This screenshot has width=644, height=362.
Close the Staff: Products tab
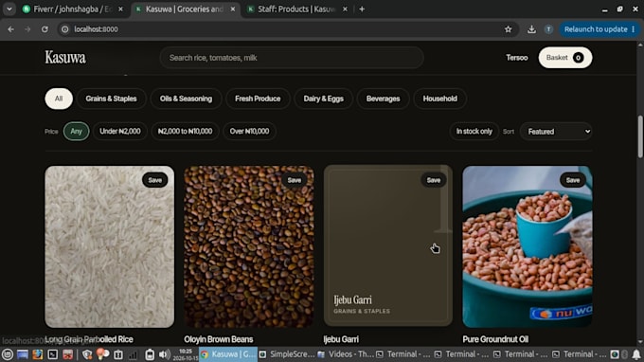click(x=345, y=9)
